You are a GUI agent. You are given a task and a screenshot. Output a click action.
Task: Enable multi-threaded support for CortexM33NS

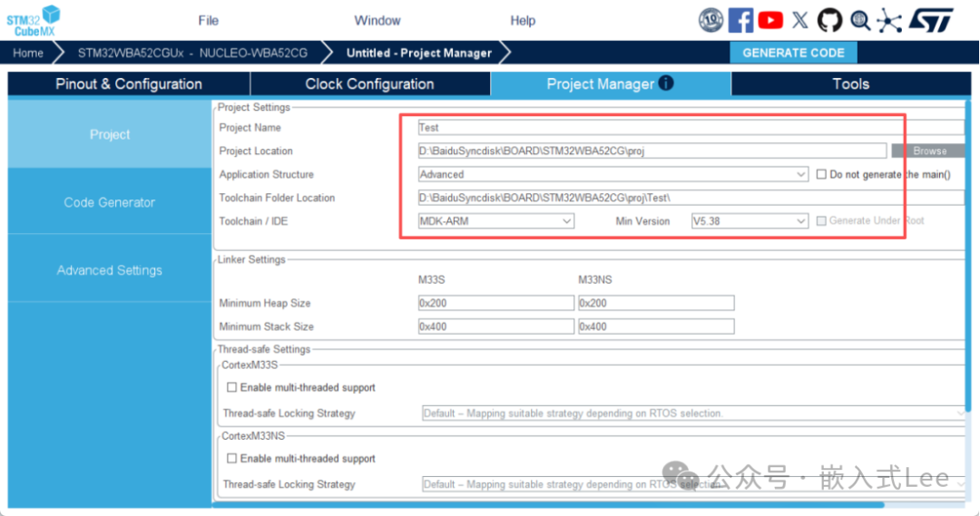232,459
